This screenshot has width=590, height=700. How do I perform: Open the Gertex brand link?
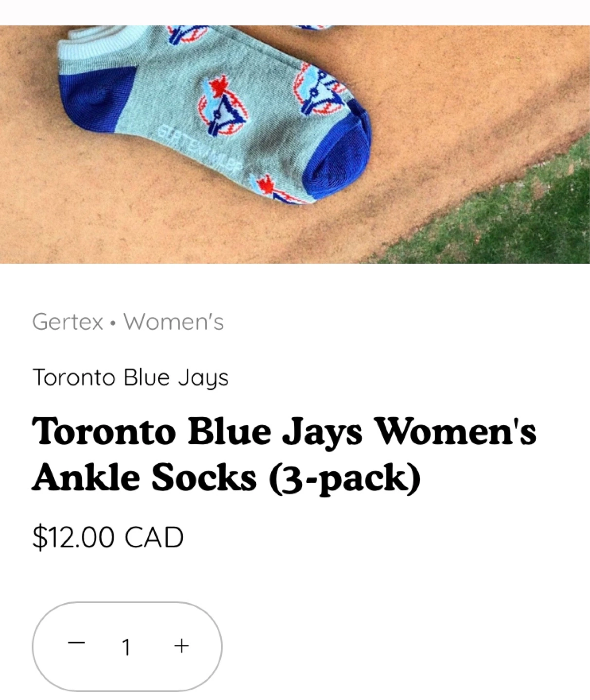coord(68,322)
